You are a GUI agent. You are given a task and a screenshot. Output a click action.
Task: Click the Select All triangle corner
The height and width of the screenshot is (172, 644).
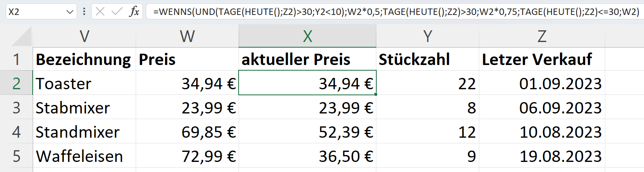(x=22, y=36)
